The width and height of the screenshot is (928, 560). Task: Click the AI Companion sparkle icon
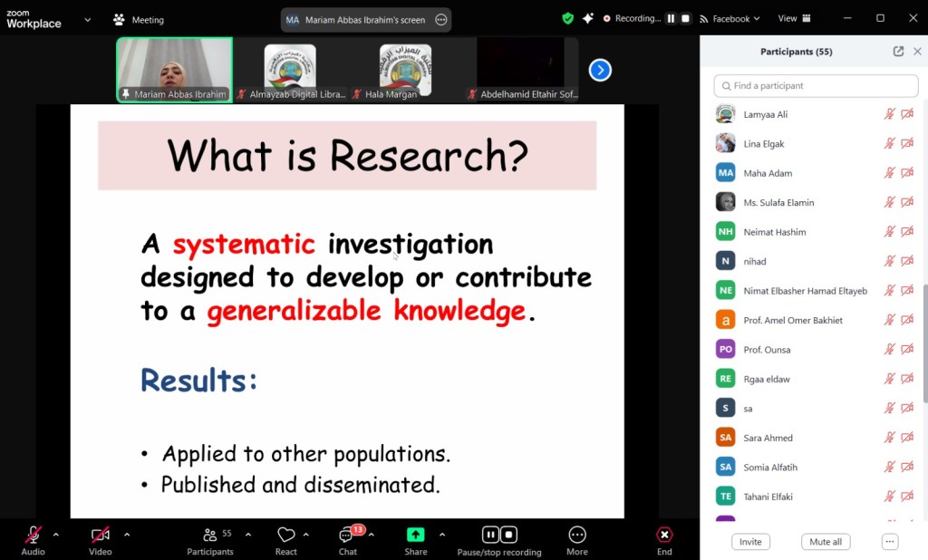point(588,18)
